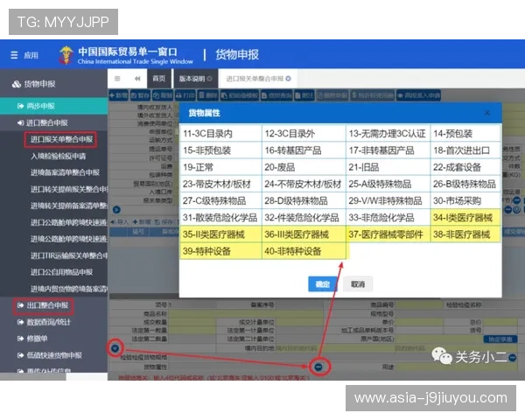Click the 暂存 save toolbar button

pyautogui.click(x=140, y=95)
